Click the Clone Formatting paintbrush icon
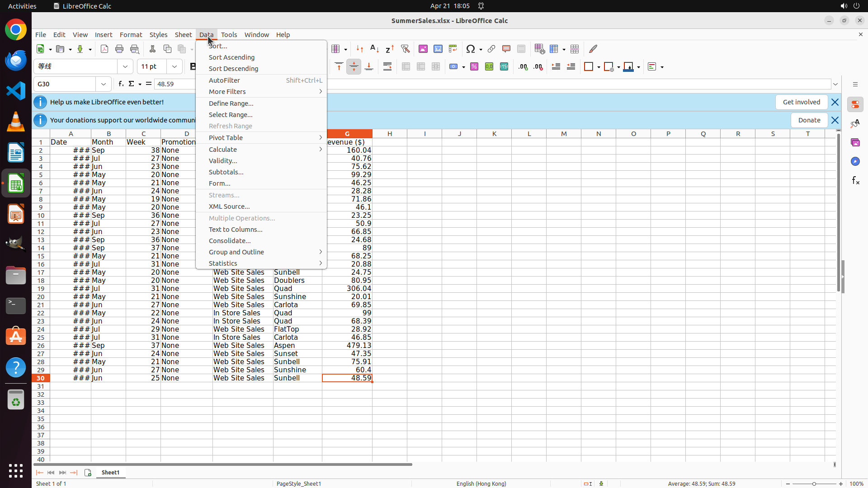 [593, 49]
